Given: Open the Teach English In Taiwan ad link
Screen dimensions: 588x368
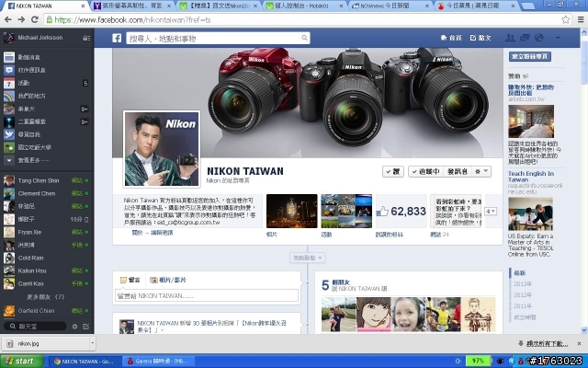Looking at the screenshot, I should pos(531,177).
